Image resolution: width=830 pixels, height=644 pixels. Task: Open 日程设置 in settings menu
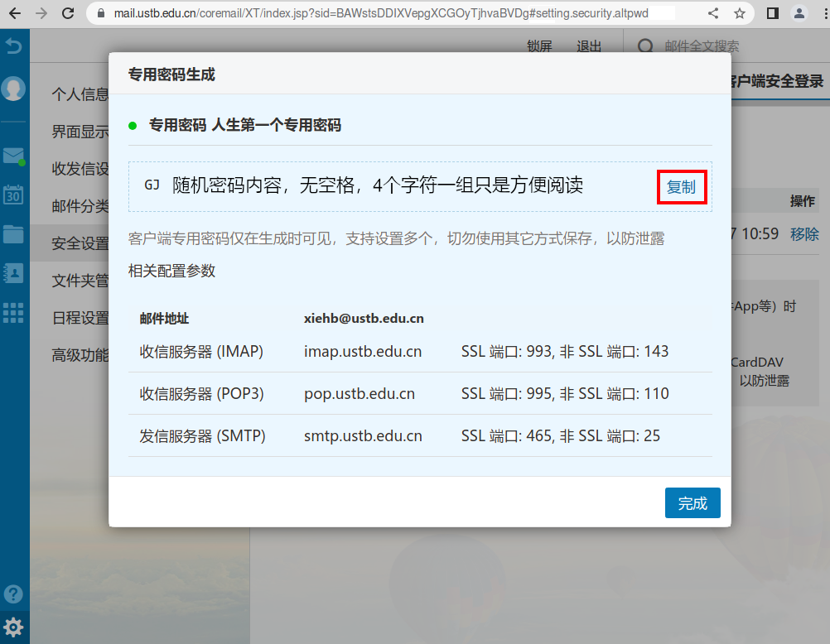click(x=80, y=318)
